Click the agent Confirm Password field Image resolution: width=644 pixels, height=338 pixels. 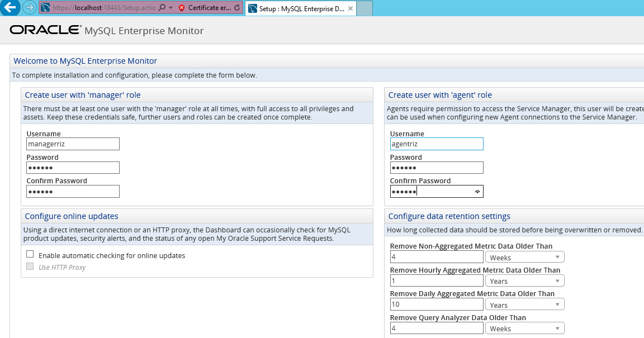[x=437, y=192]
